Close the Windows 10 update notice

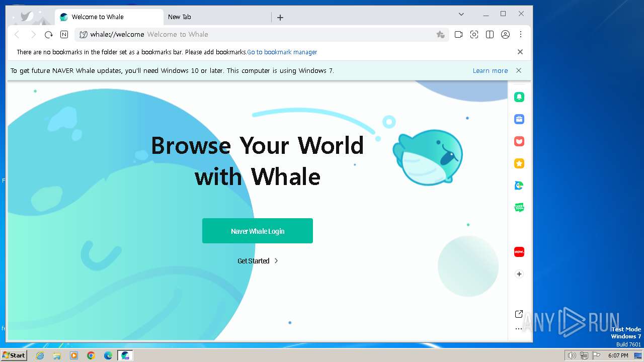[519, 71]
